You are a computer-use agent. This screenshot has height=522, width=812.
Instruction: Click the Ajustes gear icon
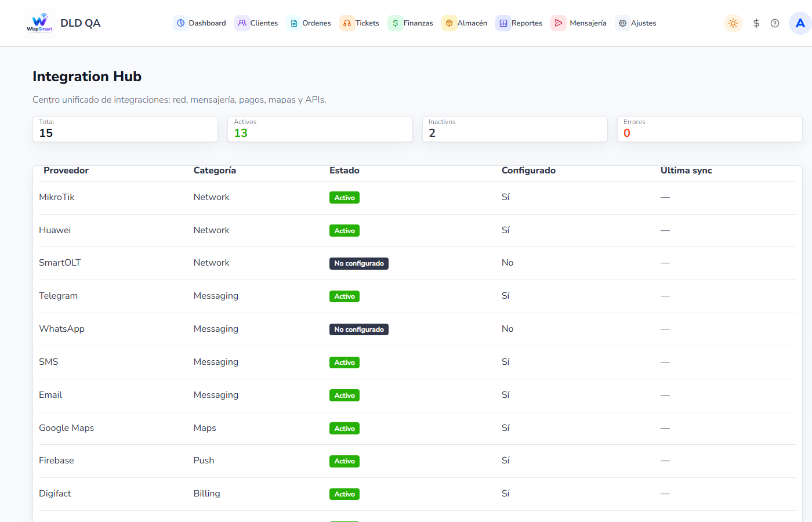click(x=623, y=23)
